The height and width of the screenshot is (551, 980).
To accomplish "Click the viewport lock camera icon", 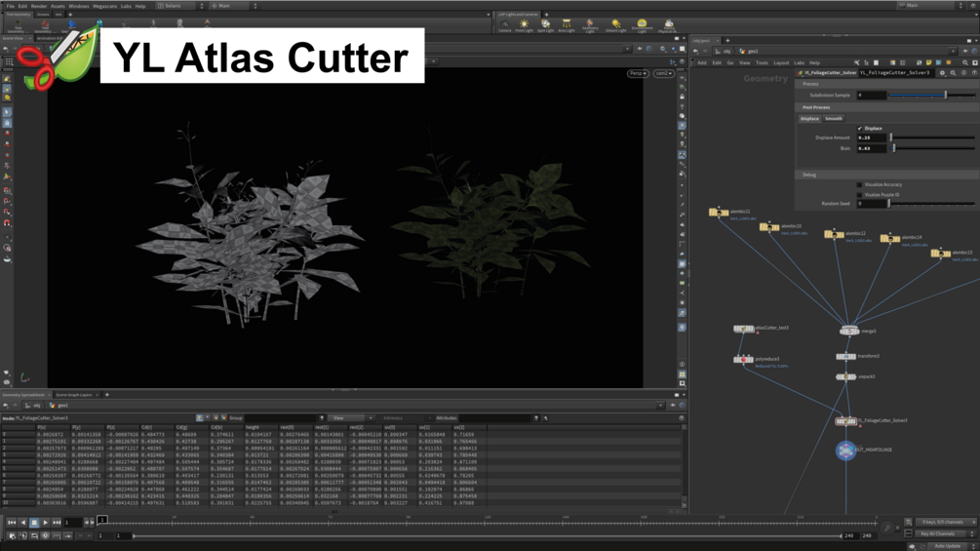I will [682, 97].
